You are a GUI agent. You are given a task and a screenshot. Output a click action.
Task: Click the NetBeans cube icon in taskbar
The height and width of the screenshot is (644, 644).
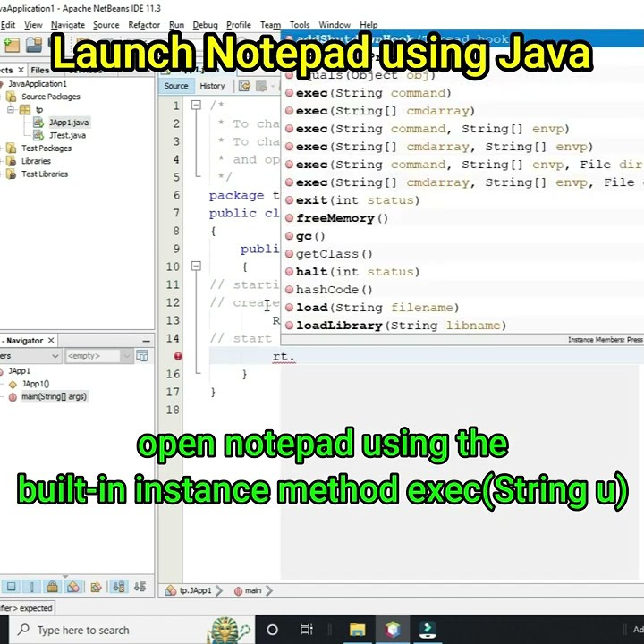pyautogui.click(x=393, y=629)
